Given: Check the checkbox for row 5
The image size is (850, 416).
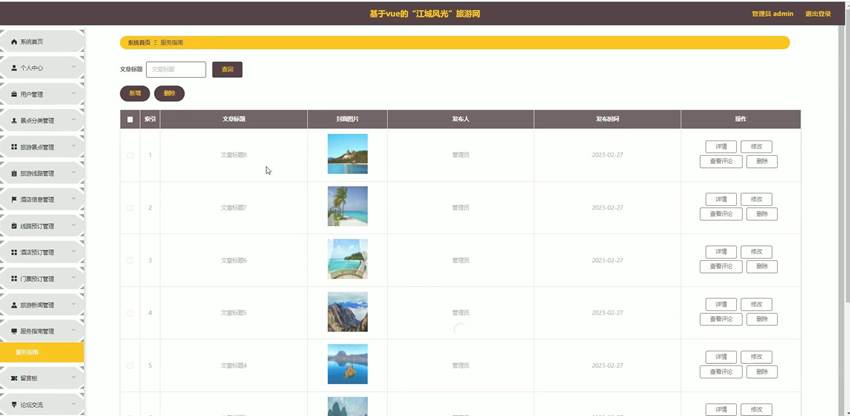Looking at the screenshot, I should [130, 366].
